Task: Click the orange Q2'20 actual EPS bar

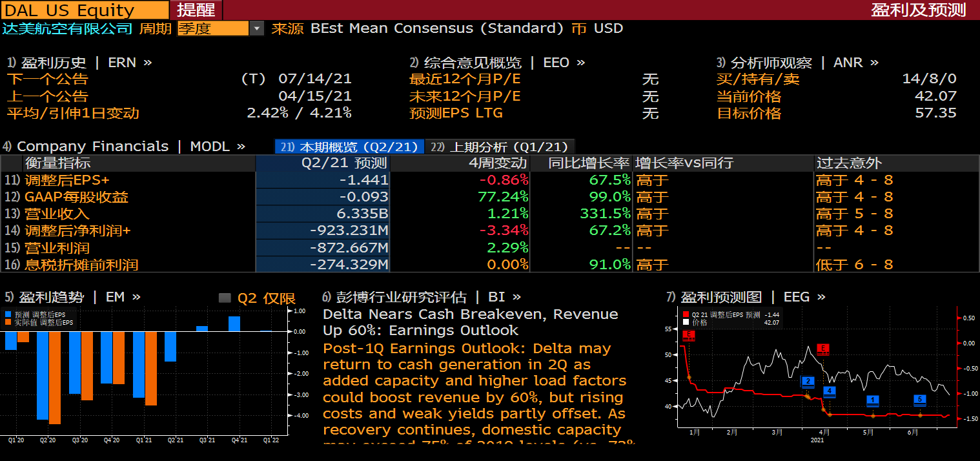Action: click(55, 378)
